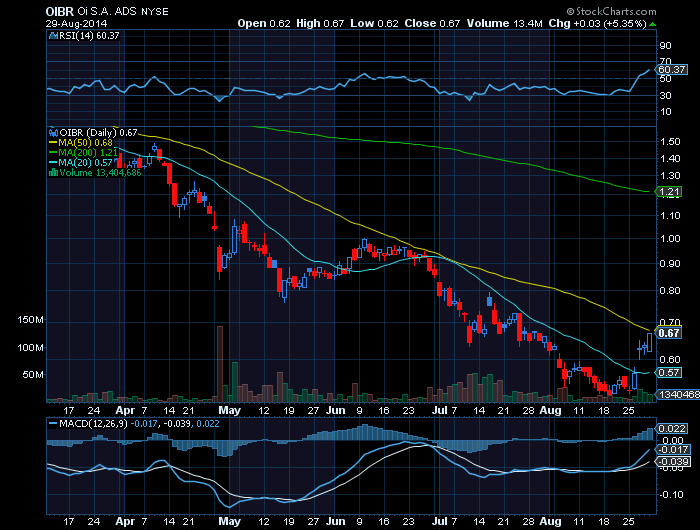Click the 60.37 RSI value tag
Screen dimensions: 700x530
(671, 70)
